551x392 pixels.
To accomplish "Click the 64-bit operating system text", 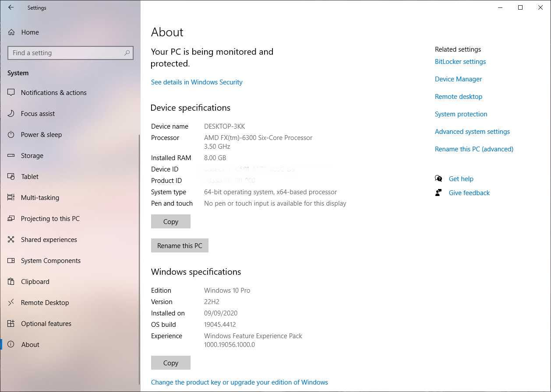I will tap(270, 192).
